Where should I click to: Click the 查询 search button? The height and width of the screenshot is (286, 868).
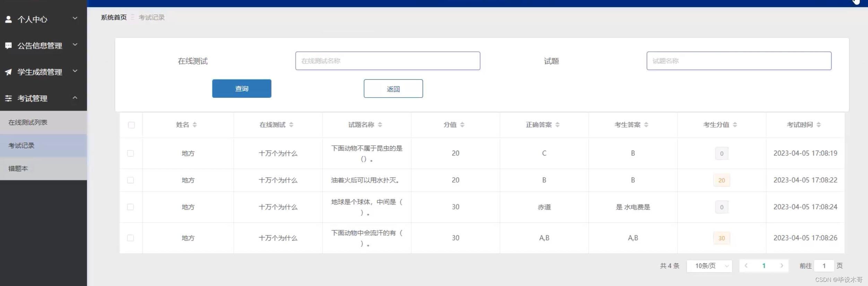(242, 89)
